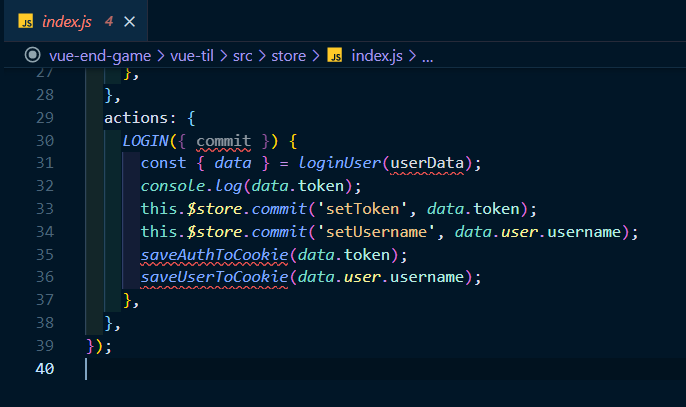This screenshot has height=407, width=686.
Task: Open vue-til breadcrumb folder
Action: click(x=192, y=56)
